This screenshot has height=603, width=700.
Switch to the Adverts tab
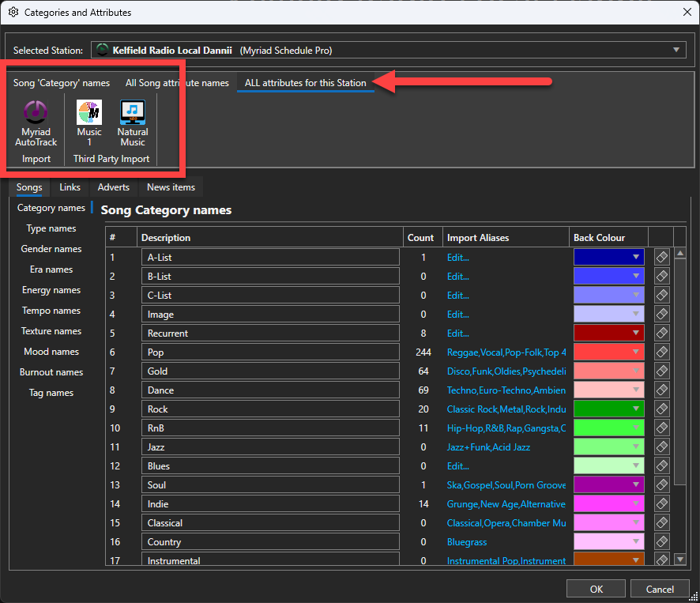coord(114,187)
